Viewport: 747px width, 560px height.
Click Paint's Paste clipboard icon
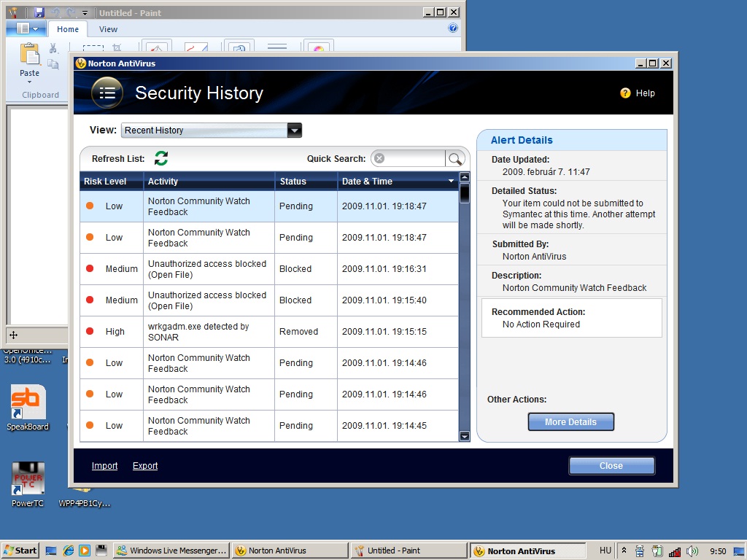click(x=29, y=54)
